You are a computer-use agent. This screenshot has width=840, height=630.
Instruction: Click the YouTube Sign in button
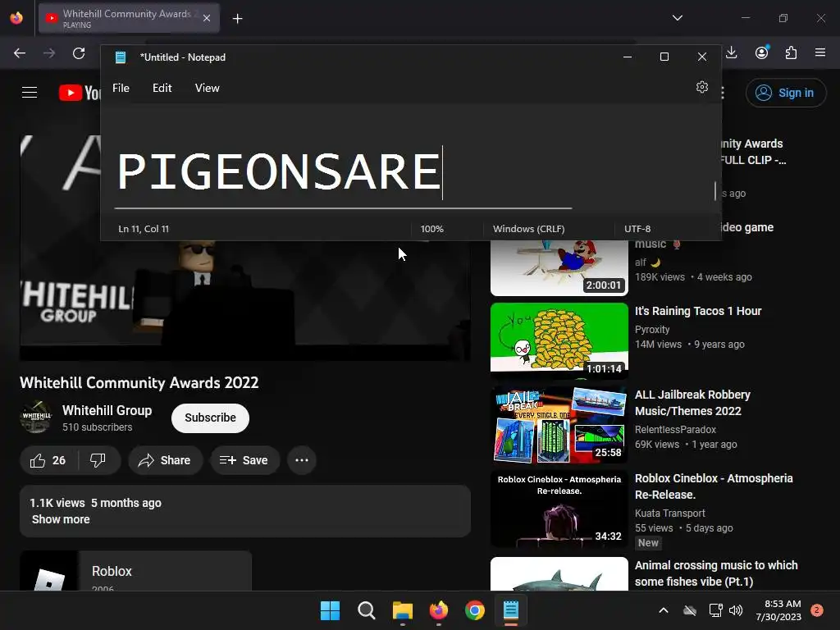pos(786,93)
